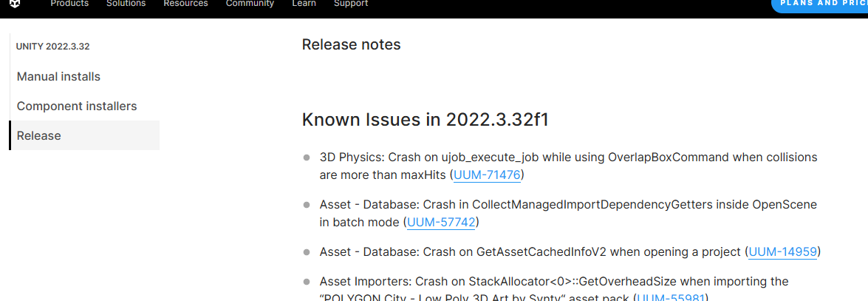Open the Resources navigation menu
Image resolution: width=868 pixels, height=301 pixels.
[x=185, y=4]
